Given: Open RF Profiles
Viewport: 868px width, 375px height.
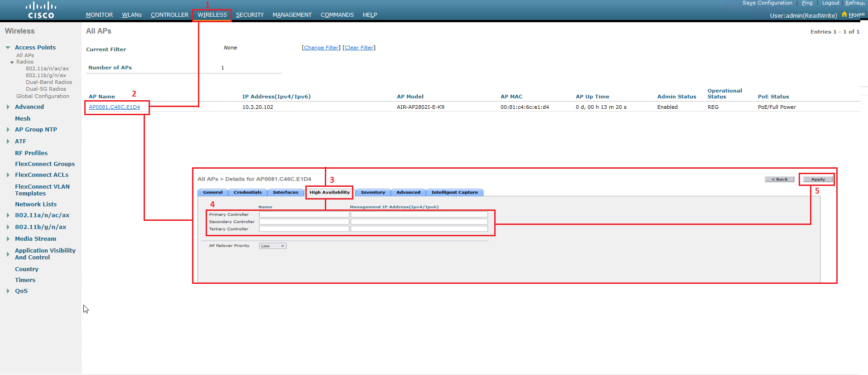Looking at the screenshot, I should coord(31,153).
